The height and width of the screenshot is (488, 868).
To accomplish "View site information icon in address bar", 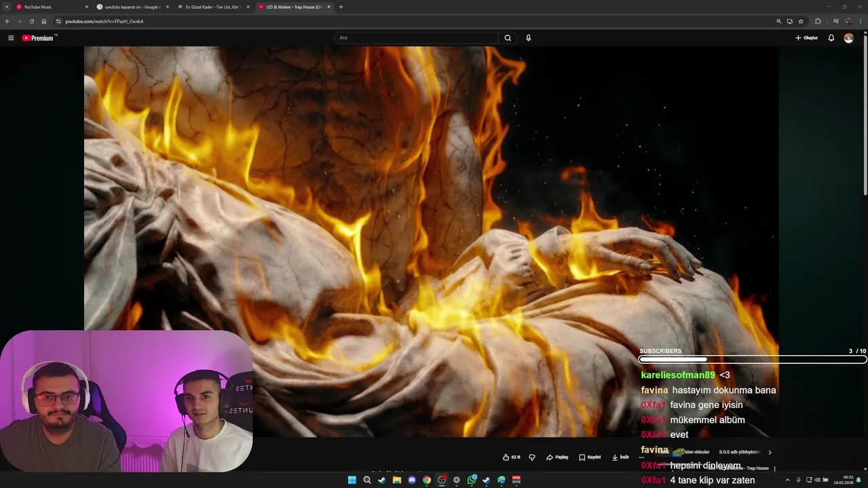I will 59,21.
